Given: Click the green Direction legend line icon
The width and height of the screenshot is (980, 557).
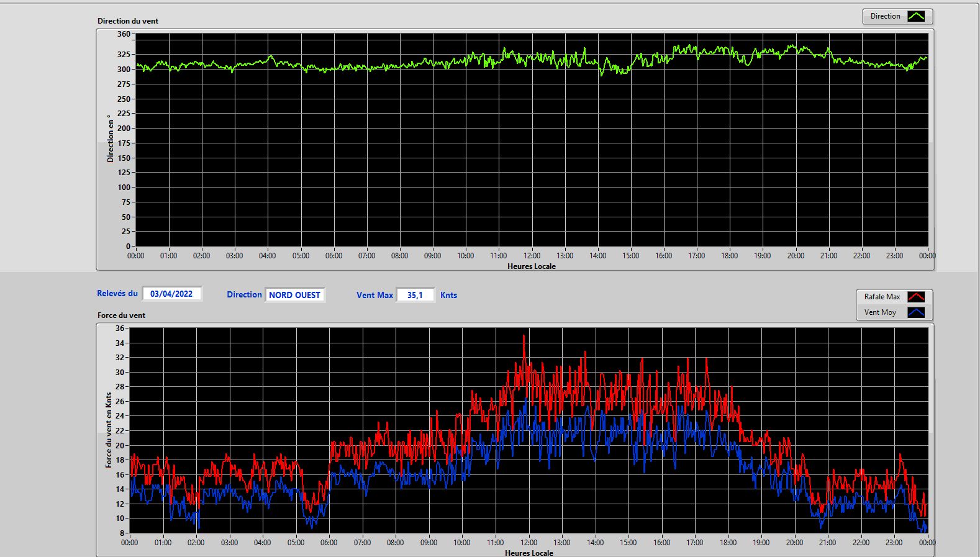Looking at the screenshot, I should point(916,16).
